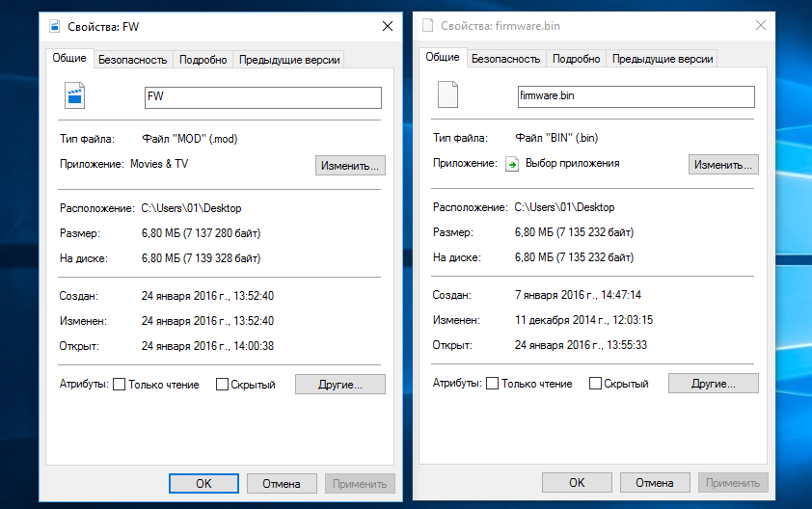Click the green application chooser icon
Image resolution: width=812 pixels, height=509 pixels.
(x=513, y=164)
